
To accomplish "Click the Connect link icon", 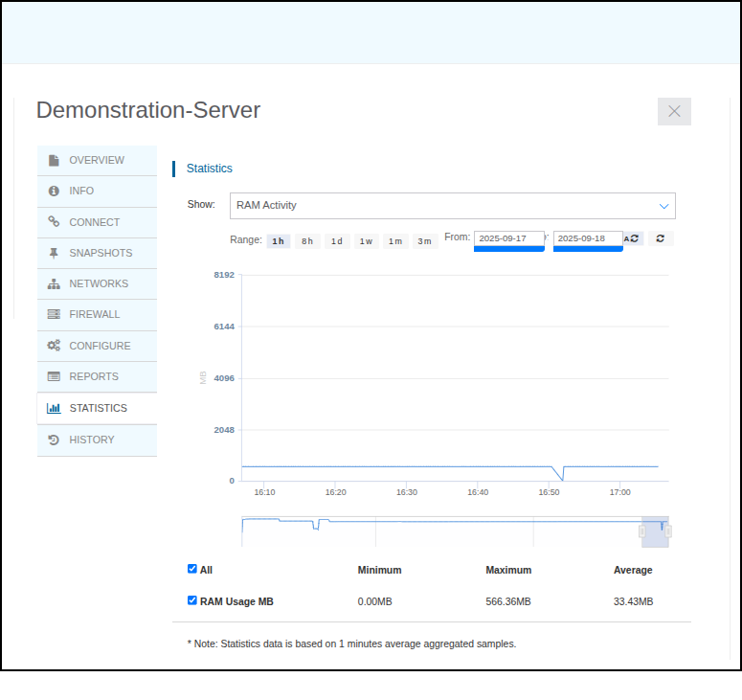I will pyautogui.click(x=54, y=222).
